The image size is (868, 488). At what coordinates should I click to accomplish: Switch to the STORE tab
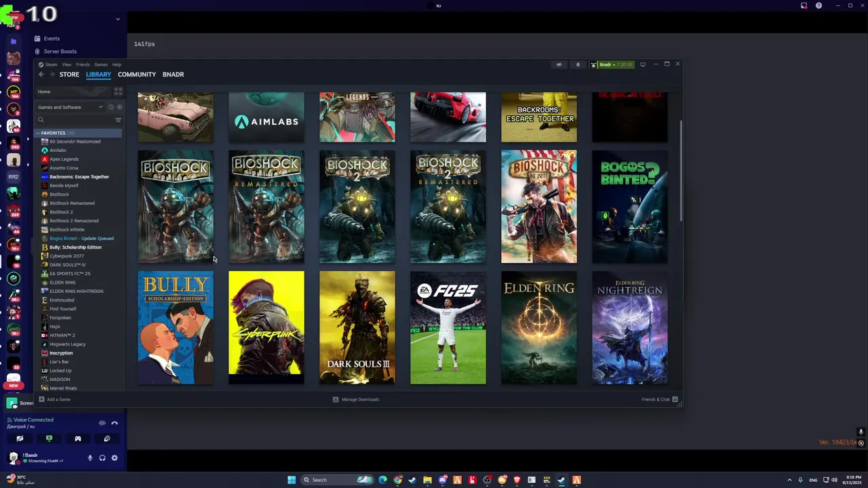click(x=69, y=75)
